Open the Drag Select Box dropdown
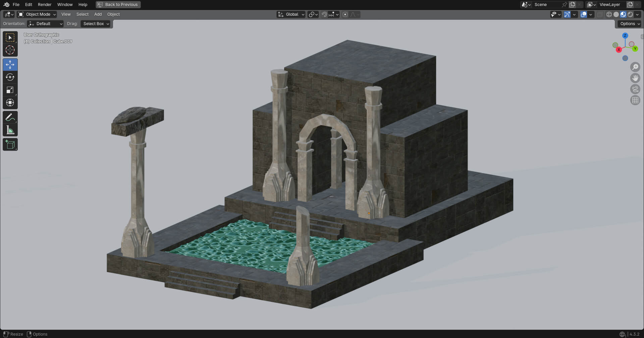Viewport: 644px width, 338px height. (x=96, y=24)
